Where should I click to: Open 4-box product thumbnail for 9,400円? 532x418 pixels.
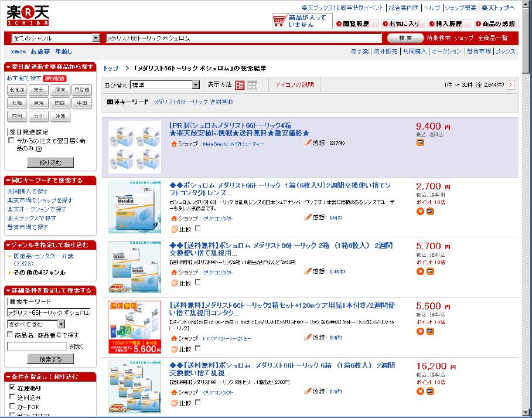point(135,147)
